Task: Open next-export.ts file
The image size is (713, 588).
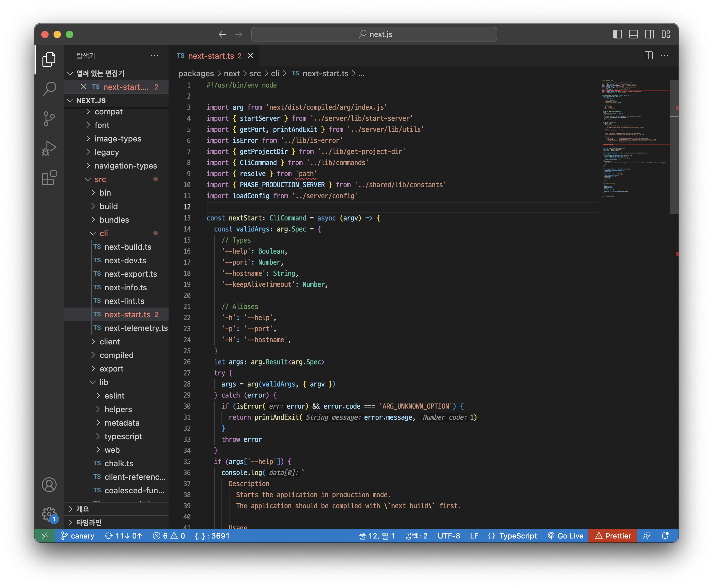Action: click(x=116, y=274)
